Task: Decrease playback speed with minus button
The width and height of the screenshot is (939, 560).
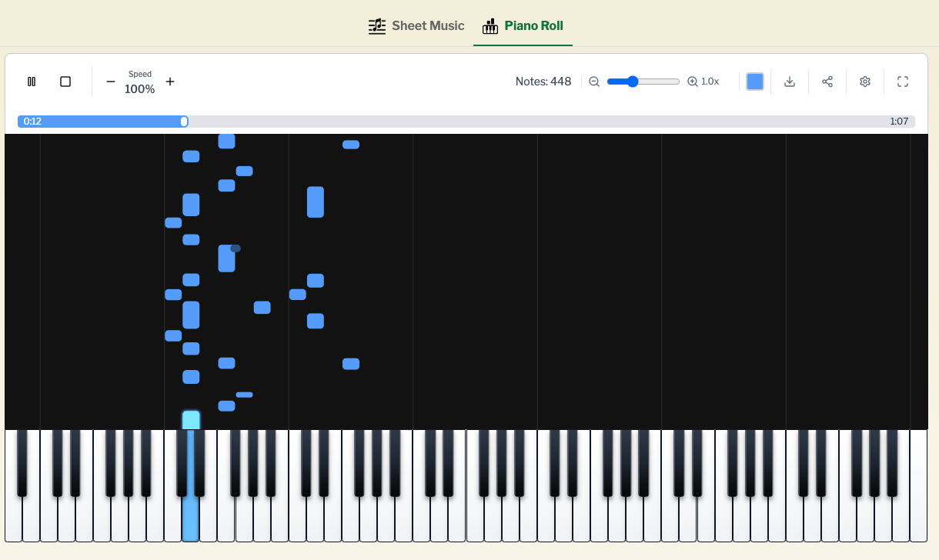Action: (111, 82)
